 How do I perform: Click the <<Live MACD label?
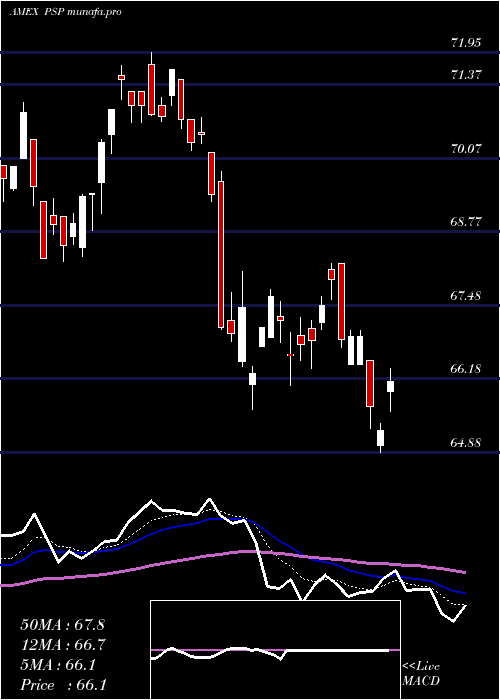[x=421, y=674]
